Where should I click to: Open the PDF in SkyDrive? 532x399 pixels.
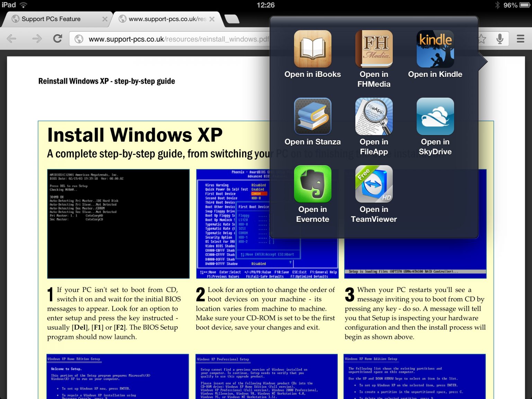(x=435, y=127)
